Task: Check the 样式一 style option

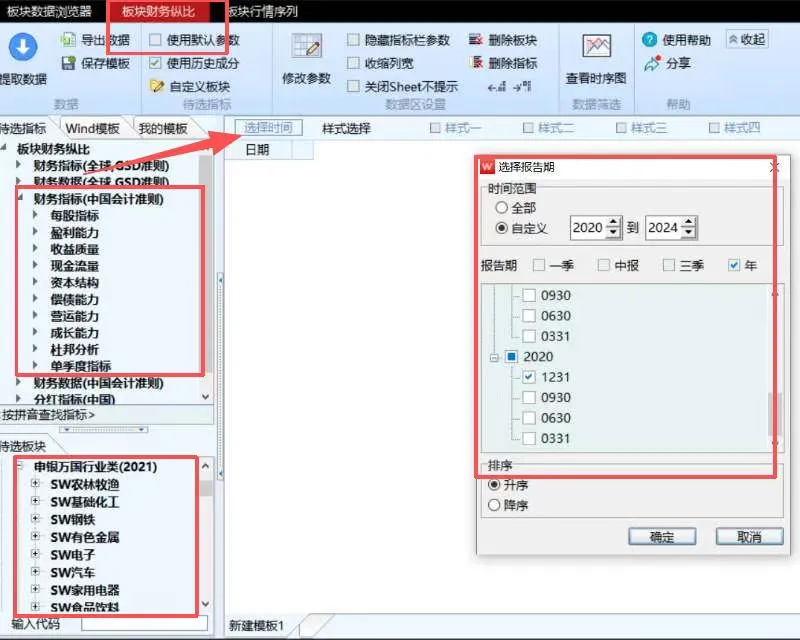Action: click(x=435, y=128)
